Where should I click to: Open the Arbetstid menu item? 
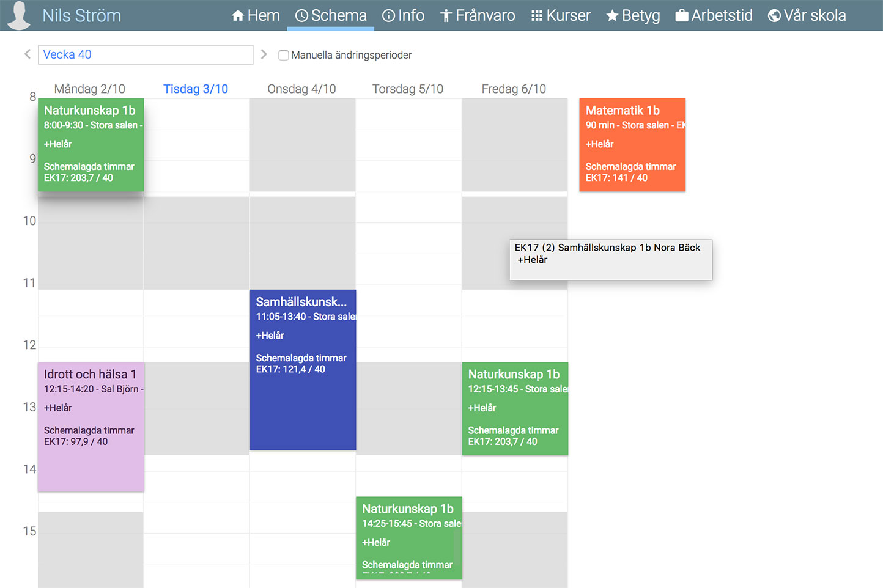pos(714,15)
